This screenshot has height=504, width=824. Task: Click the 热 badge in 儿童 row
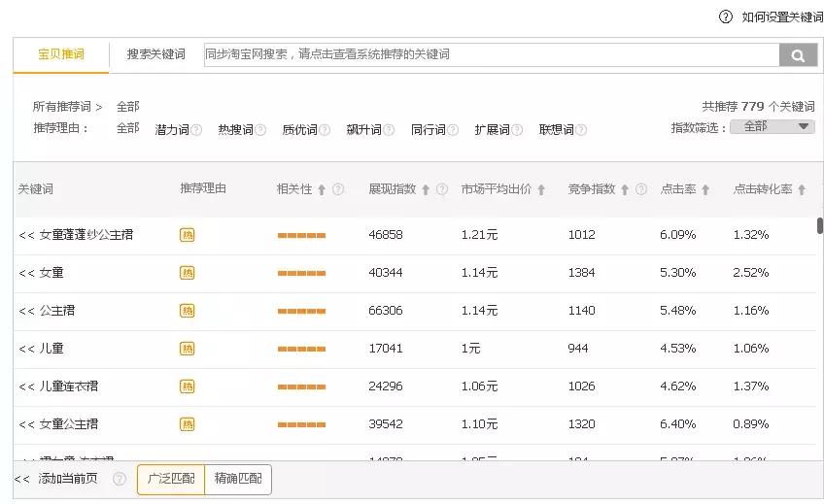(x=188, y=349)
